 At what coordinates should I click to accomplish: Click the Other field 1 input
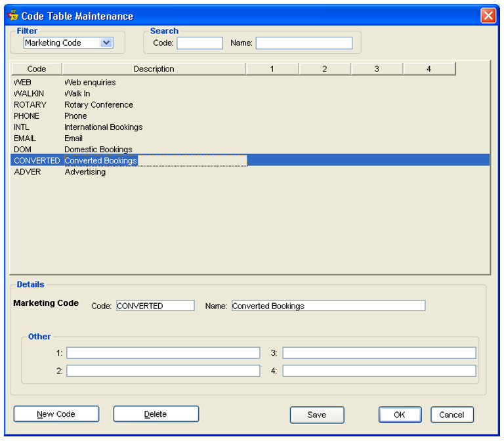(163, 353)
